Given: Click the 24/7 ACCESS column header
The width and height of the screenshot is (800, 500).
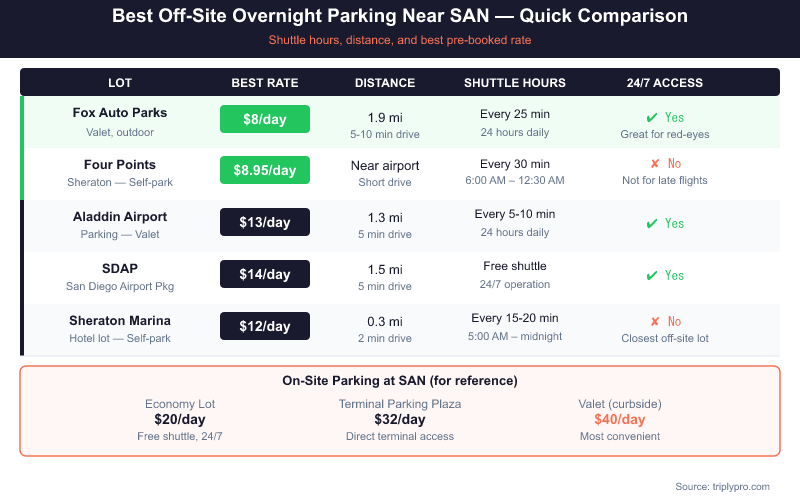Looking at the screenshot, I should (665, 83).
